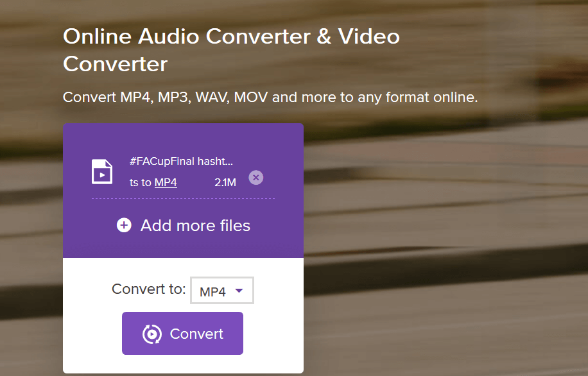Remove the #FACupFinal file with the X icon

pos(255,178)
